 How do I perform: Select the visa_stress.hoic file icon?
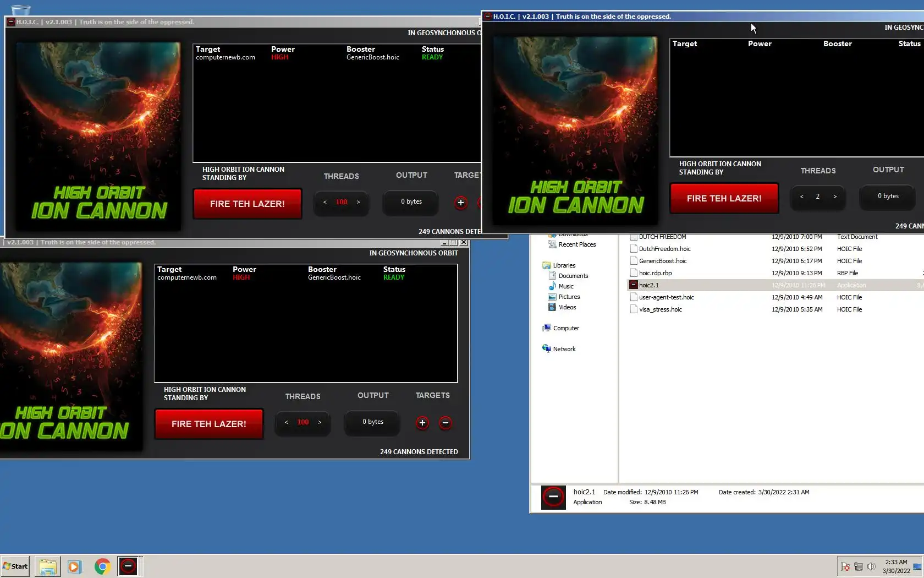coord(634,309)
